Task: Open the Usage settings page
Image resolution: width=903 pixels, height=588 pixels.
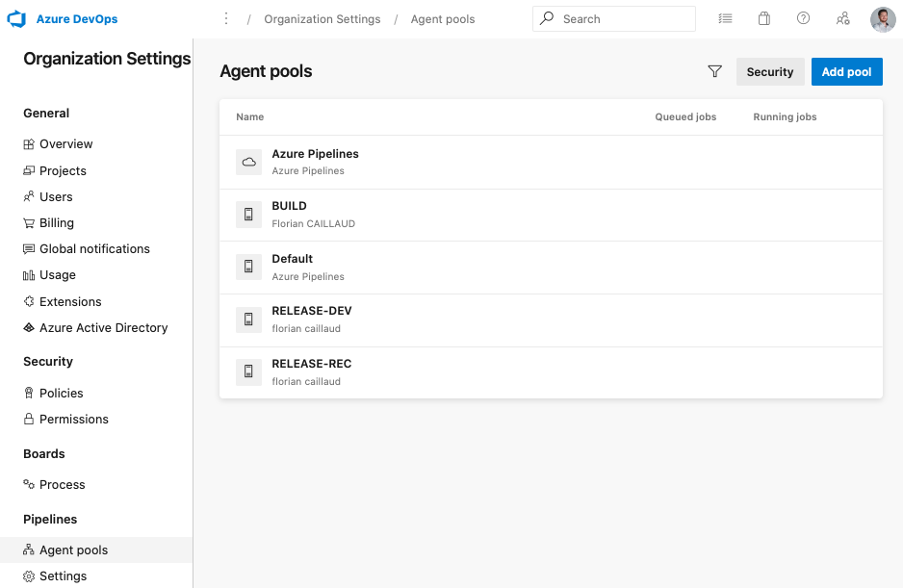Action: [58, 275]
